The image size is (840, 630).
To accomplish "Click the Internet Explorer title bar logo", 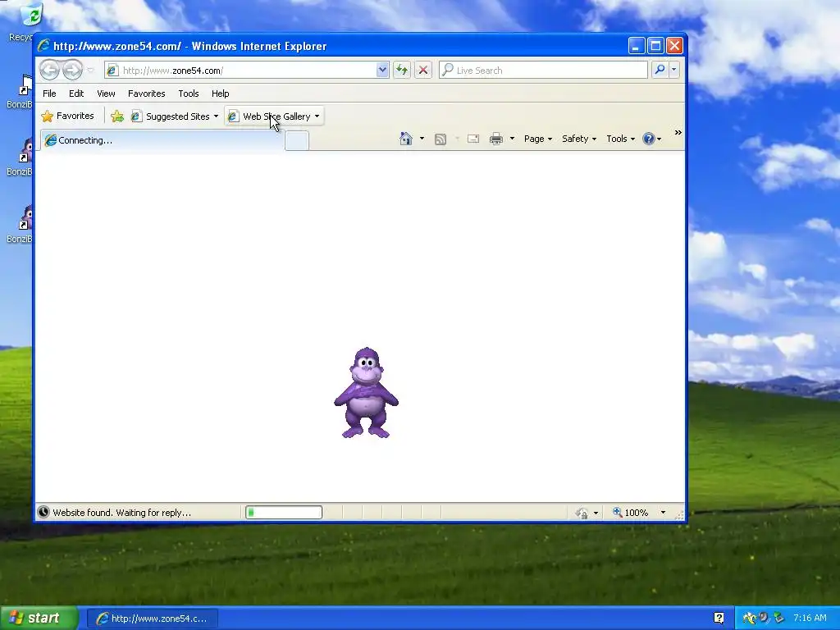I will click(44, 46).
